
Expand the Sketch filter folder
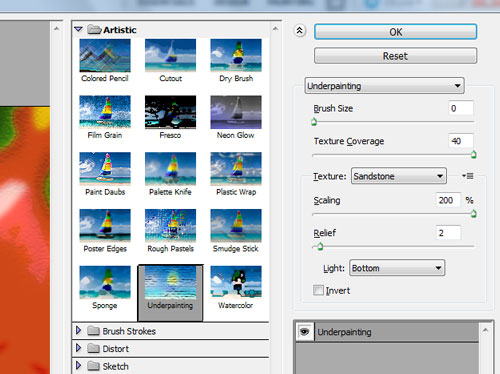79,365
